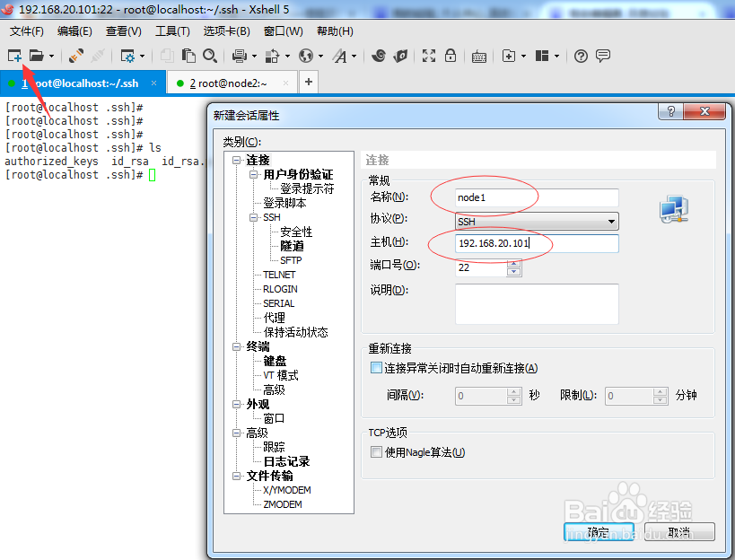Open the 选项卡(B) menu
This screenshot has width=735, height=560.
point(227,31)
